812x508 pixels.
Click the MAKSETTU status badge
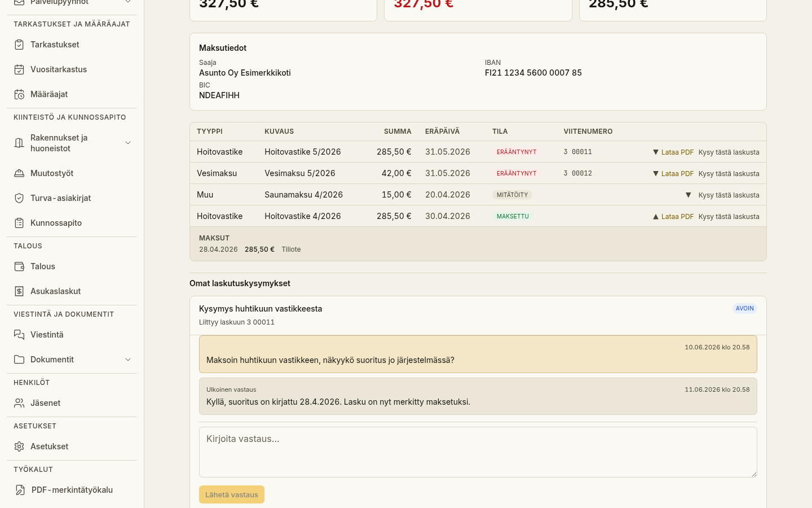(513, 216)
